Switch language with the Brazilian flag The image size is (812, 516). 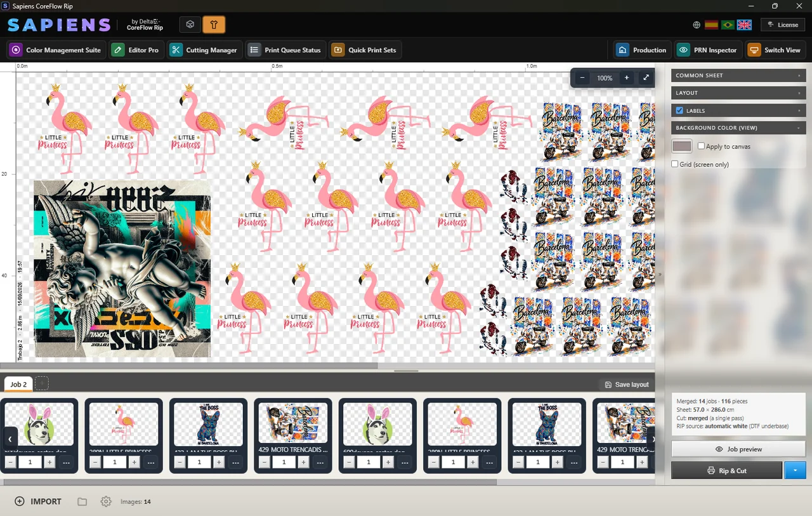pos(728,25)
